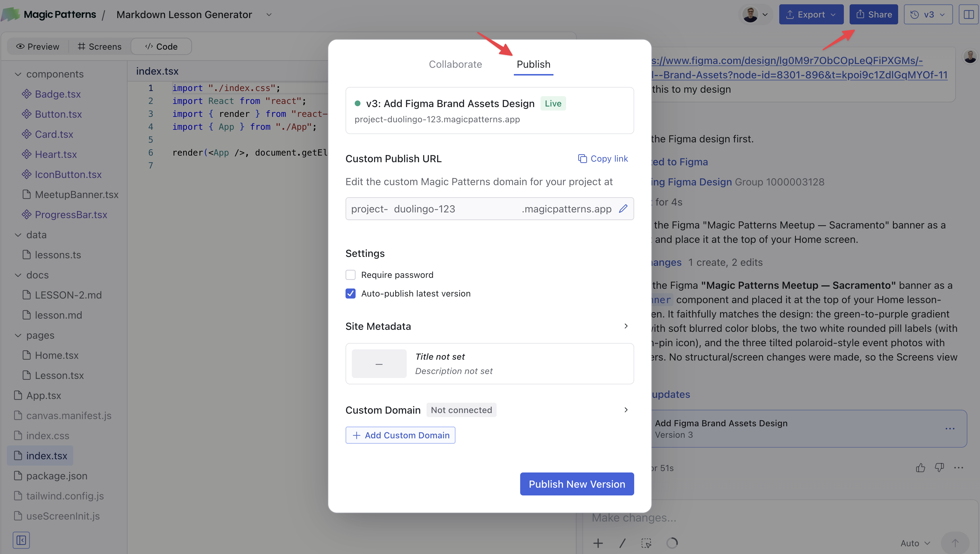Click the send arrow button in chat

pyautogui.click(x=955, y=543)
